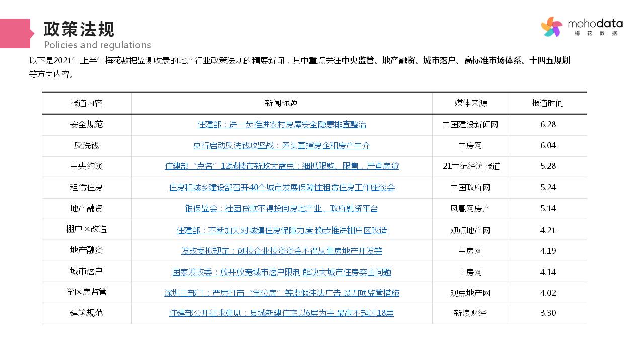Click the 学区房监管 category cell
The width and height of the screenshot is (644, 362).
[87, 292]
